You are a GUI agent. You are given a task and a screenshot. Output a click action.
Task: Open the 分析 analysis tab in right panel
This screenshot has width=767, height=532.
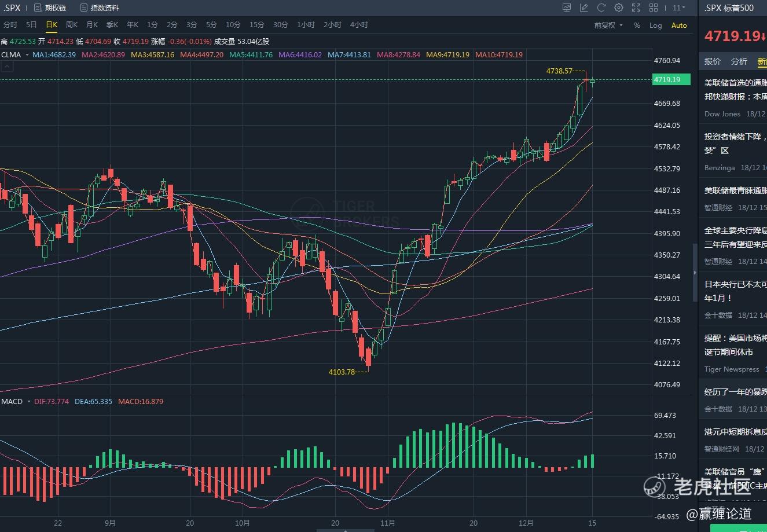click(739, 61)
